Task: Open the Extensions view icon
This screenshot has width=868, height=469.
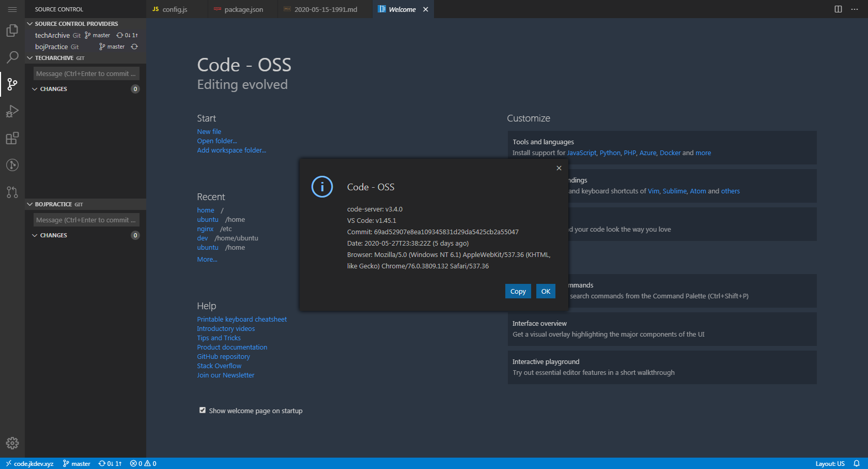Action: click(12, 138)
